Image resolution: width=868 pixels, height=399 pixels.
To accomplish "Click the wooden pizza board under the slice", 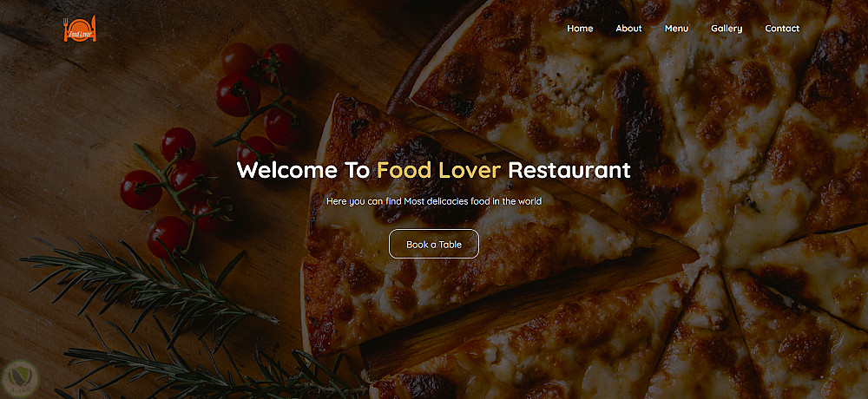I will (526, 310).
